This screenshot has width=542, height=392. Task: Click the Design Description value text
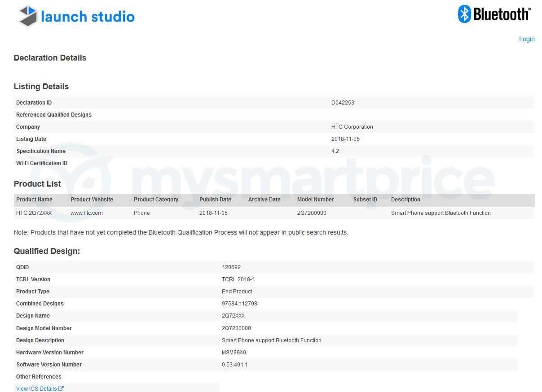pos(271,340)
